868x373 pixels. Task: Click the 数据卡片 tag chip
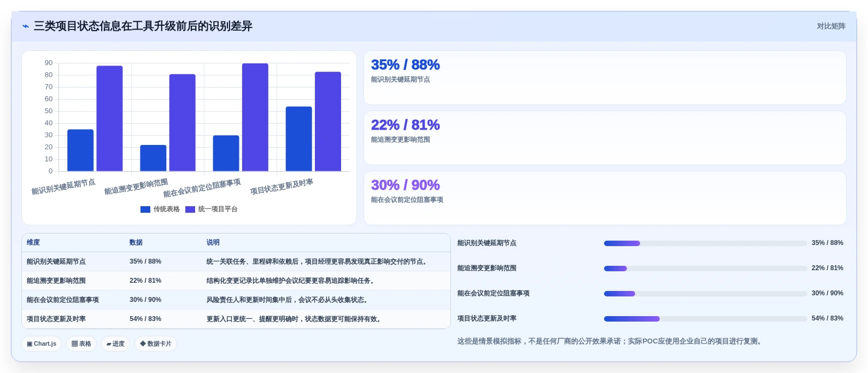pyautogui.click(x=156, y=344)
